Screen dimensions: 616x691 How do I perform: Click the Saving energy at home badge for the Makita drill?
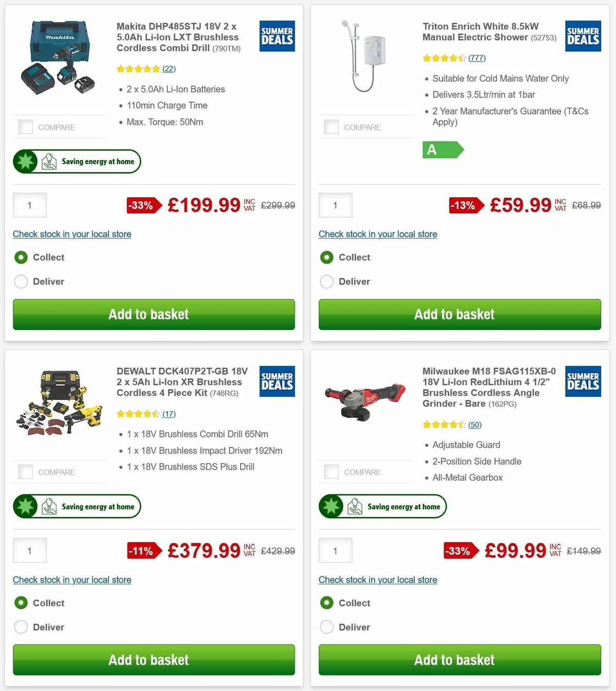[x=76, y=161]
